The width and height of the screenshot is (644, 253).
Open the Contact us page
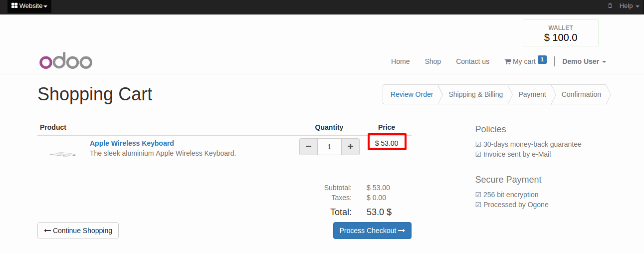pyautogui.click(x=472, y=61)
